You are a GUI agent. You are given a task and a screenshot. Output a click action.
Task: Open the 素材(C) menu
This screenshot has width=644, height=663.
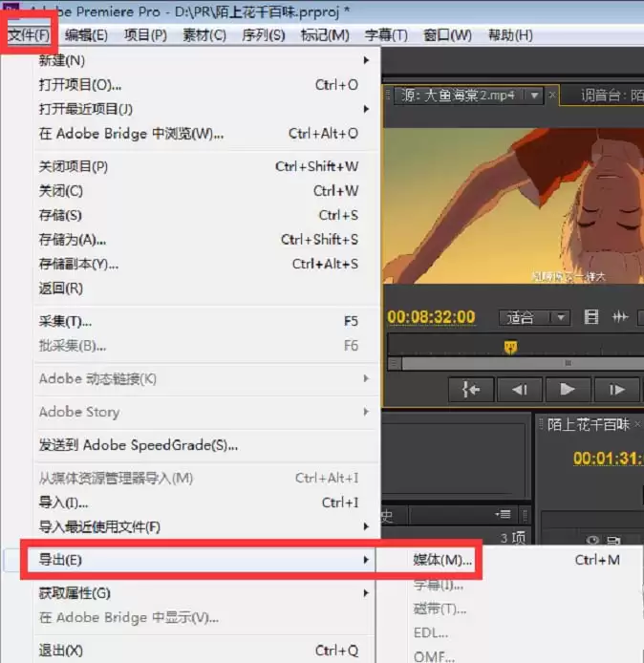coord(204,35)
